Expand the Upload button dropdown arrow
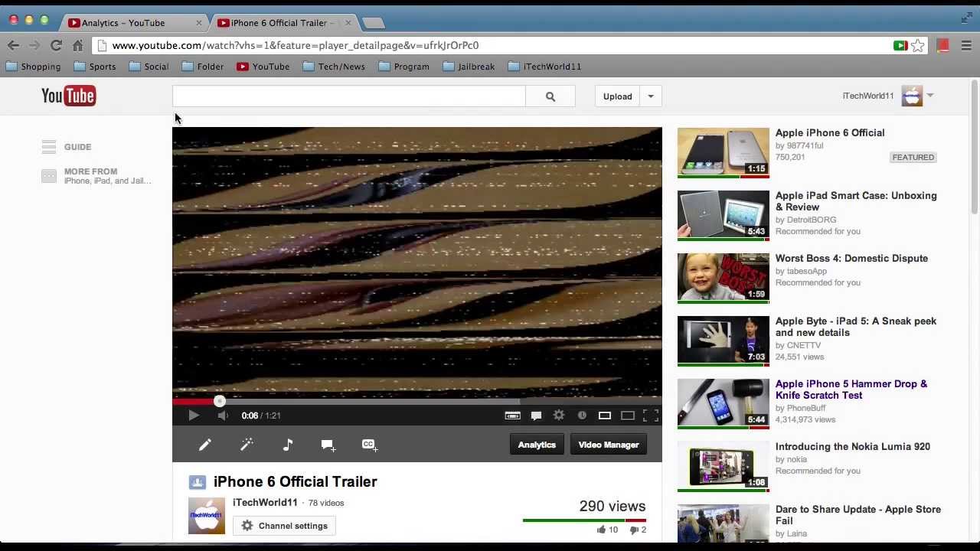Viewport: 980px width, 551px height. point(651,96)
